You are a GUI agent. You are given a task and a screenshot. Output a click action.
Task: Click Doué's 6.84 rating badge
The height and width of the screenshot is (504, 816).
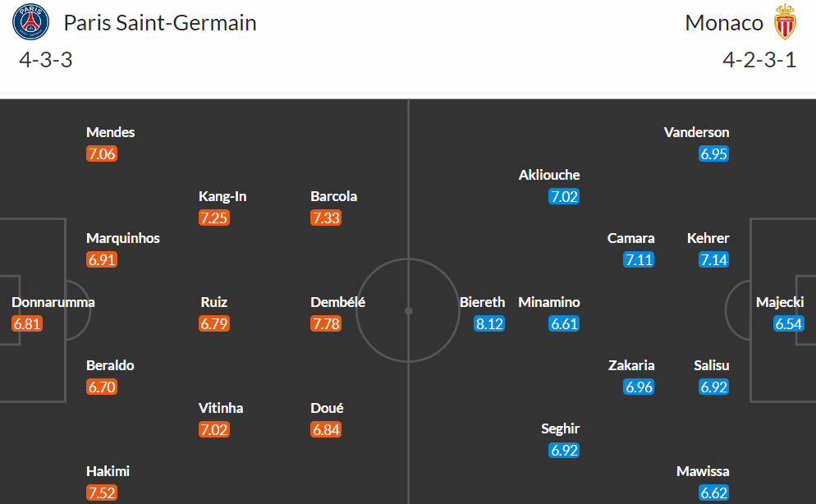pos(326,429)
